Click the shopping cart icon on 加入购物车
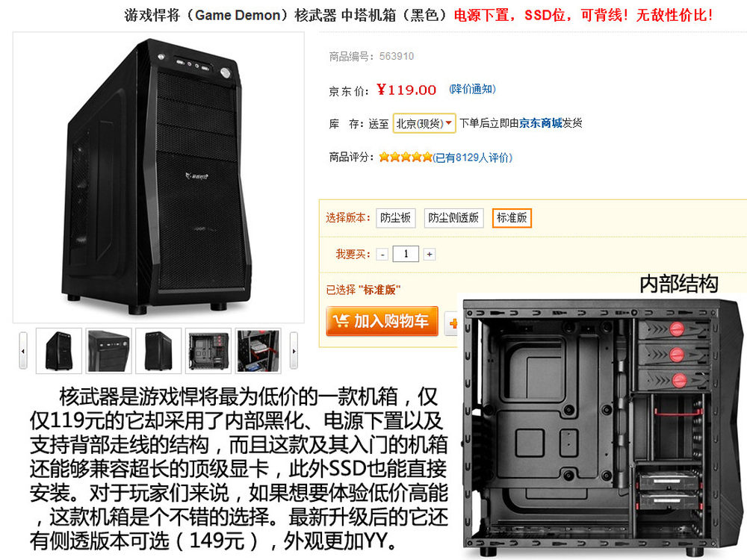The image size is (747, 560). [341, 321]
